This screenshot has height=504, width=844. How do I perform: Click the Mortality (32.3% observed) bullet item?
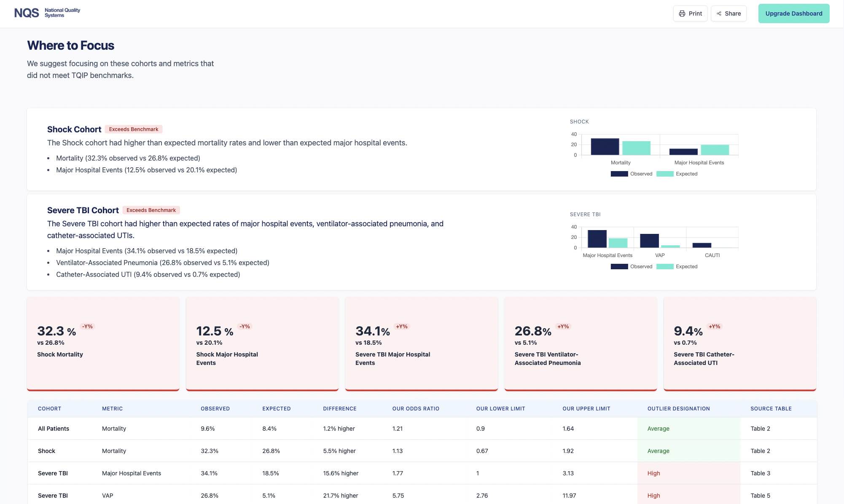coord(128,158)
